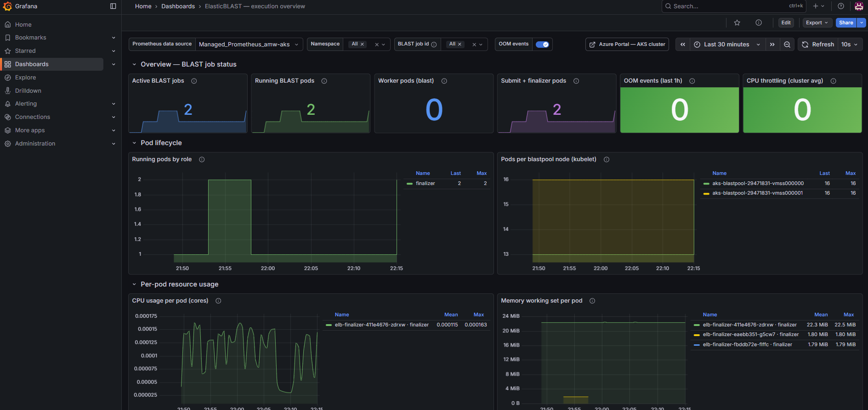Go to Home in sidebar
The image size is (868, 410).
pos(23,24)
